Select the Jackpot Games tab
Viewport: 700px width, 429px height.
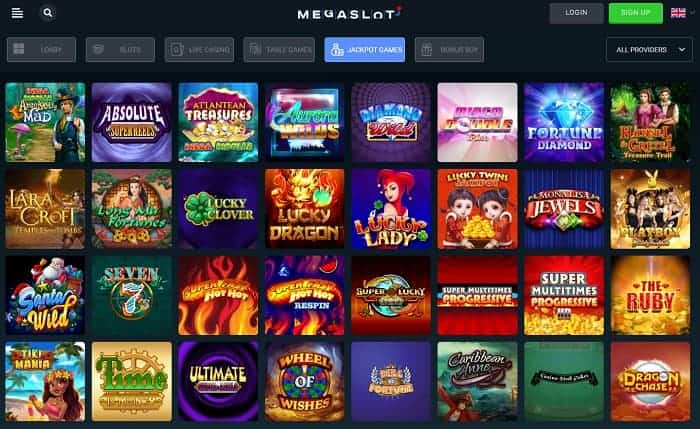pos(365,50)
